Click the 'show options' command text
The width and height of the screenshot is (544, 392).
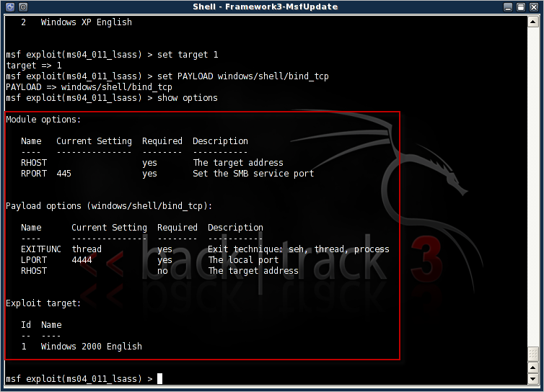point(188,98)
